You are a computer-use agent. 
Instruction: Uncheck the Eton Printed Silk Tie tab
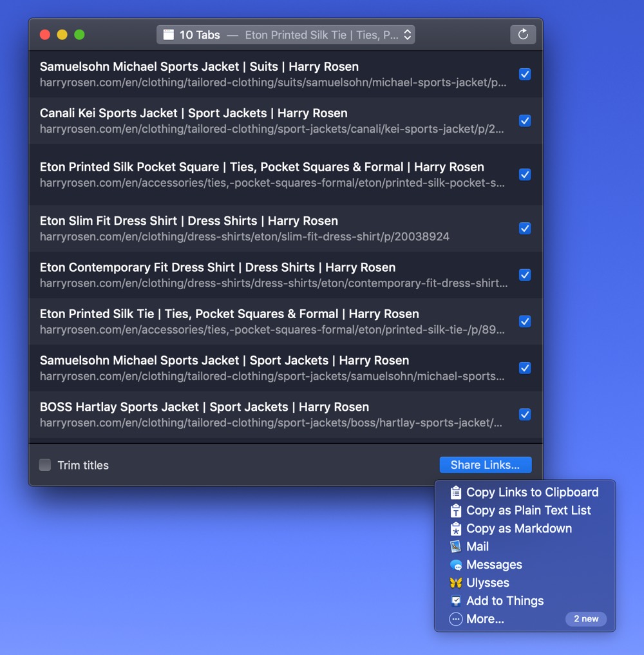click(525, 321)
